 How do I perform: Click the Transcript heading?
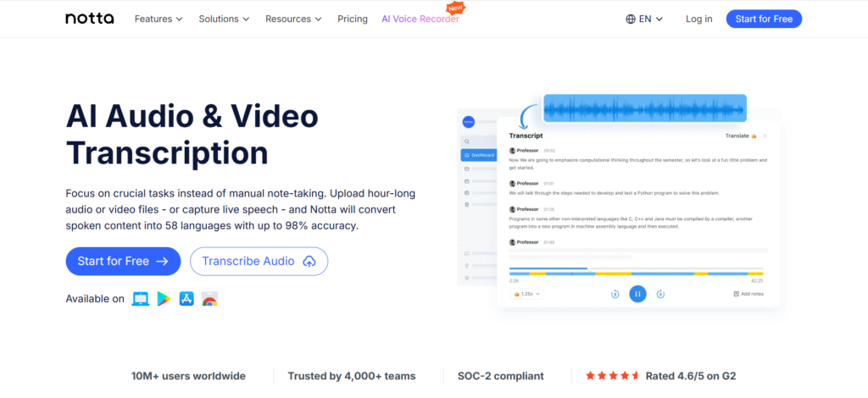coord(526,135)
